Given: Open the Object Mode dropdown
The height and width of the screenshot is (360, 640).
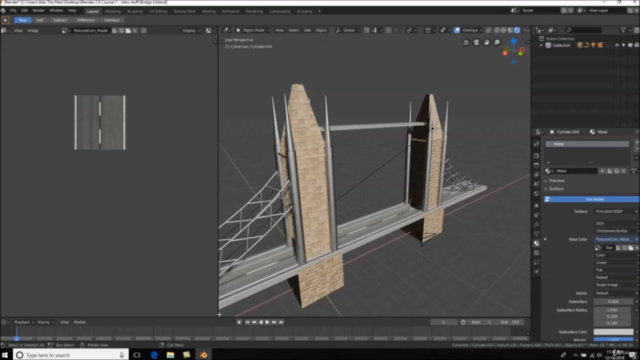Looking at the screenshot, I should [253, 30].
